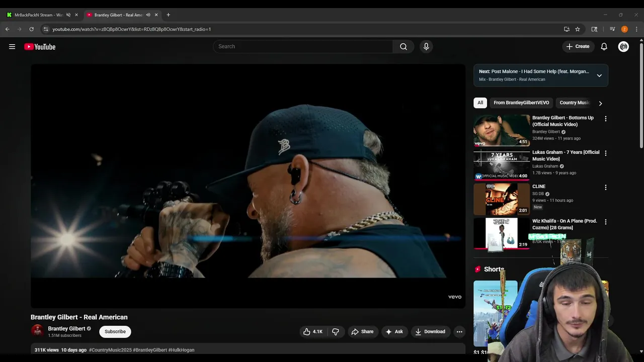Dislike the video with thumbs down
Image resolution: width=644 pixels, height=362 pixels.
tap(336, 331)
